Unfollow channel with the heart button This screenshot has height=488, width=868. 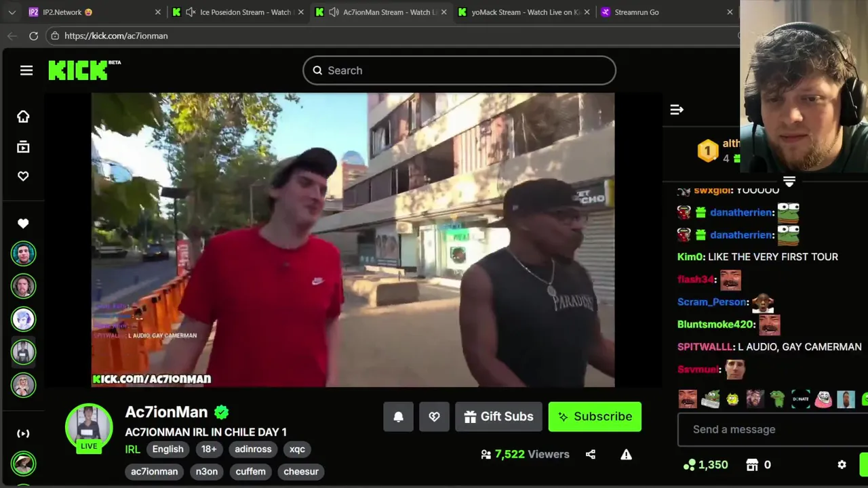click(435, 417)
